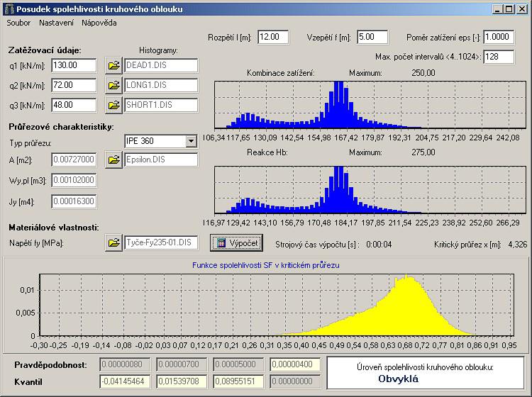Open the Soubor menu
The image size is (532, 397).
click(18, 23)
